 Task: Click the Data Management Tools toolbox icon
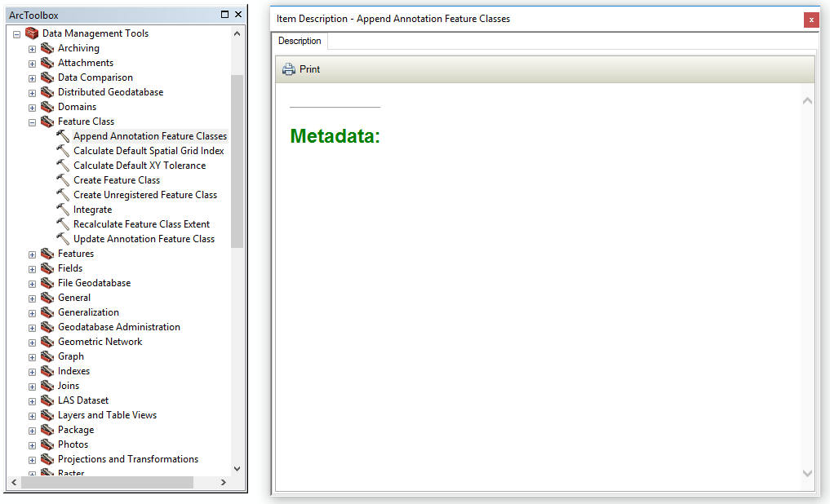[32, 33]
